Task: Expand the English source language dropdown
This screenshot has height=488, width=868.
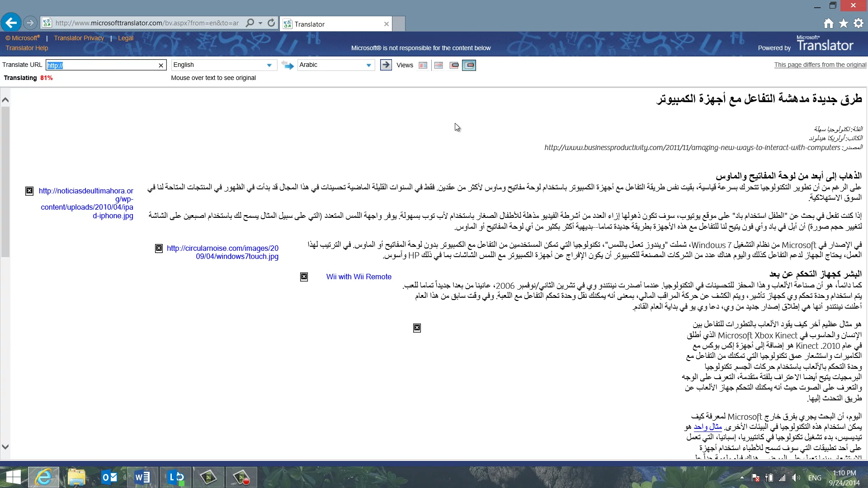Action: (269, 65)
